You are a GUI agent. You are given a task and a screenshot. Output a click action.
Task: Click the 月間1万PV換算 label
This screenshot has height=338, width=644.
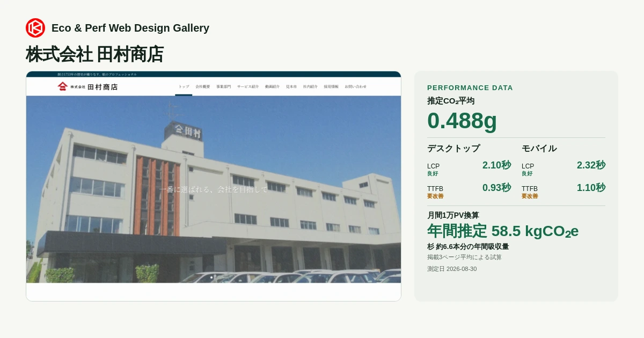tap(453, 215)
